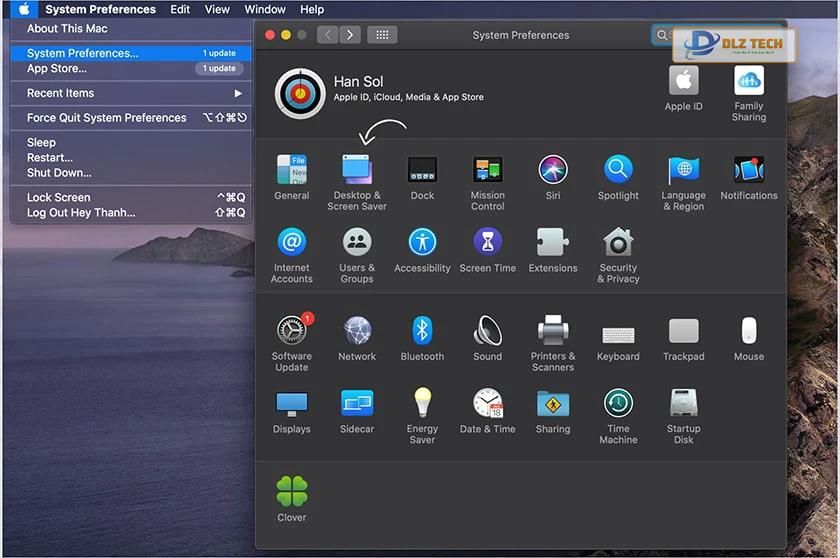The height and width of the screenshot is (558, 840).
Task: Open the Apple menu icon
Action: pyautogui.click(x=24, y=9)
